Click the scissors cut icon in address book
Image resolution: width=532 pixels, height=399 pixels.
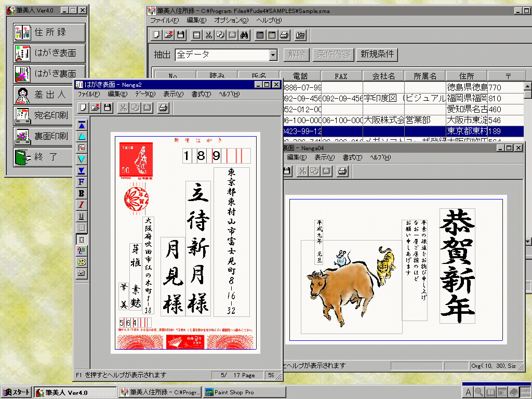[208, 35]
